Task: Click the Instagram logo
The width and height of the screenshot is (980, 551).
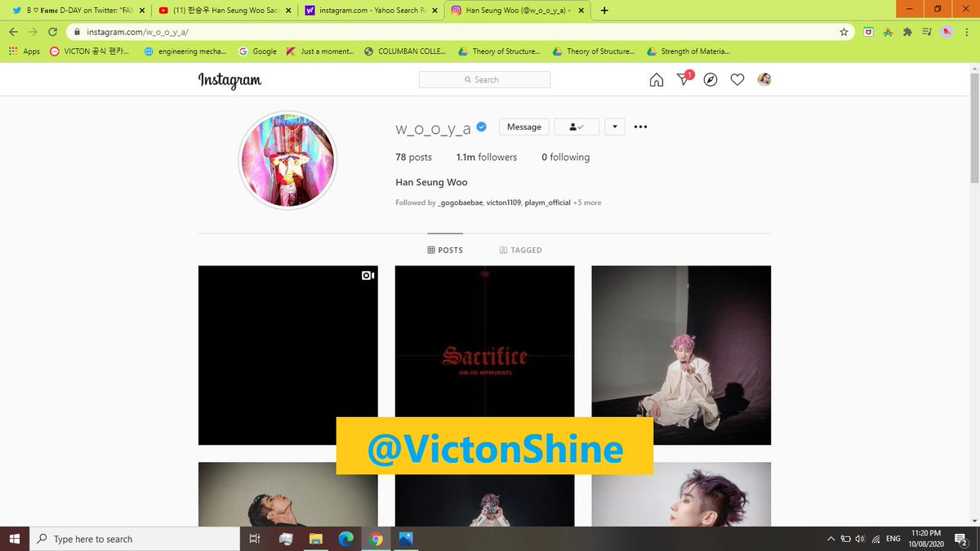Action: [229, 79]
